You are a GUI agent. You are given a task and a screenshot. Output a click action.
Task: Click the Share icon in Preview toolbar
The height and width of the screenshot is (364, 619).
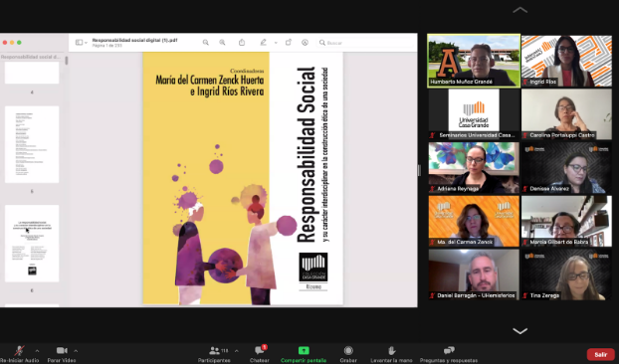242,42
